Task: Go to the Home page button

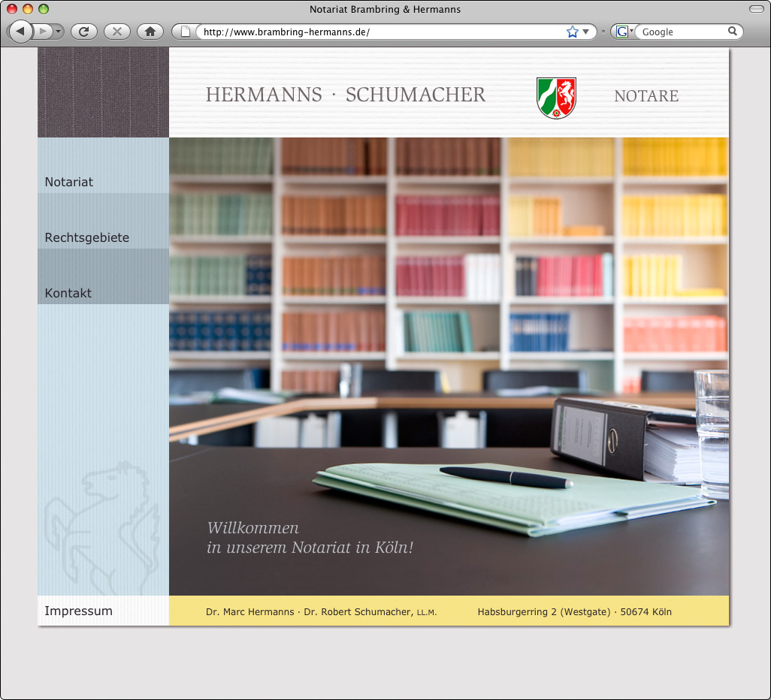Action: click(x=150, y=32)
